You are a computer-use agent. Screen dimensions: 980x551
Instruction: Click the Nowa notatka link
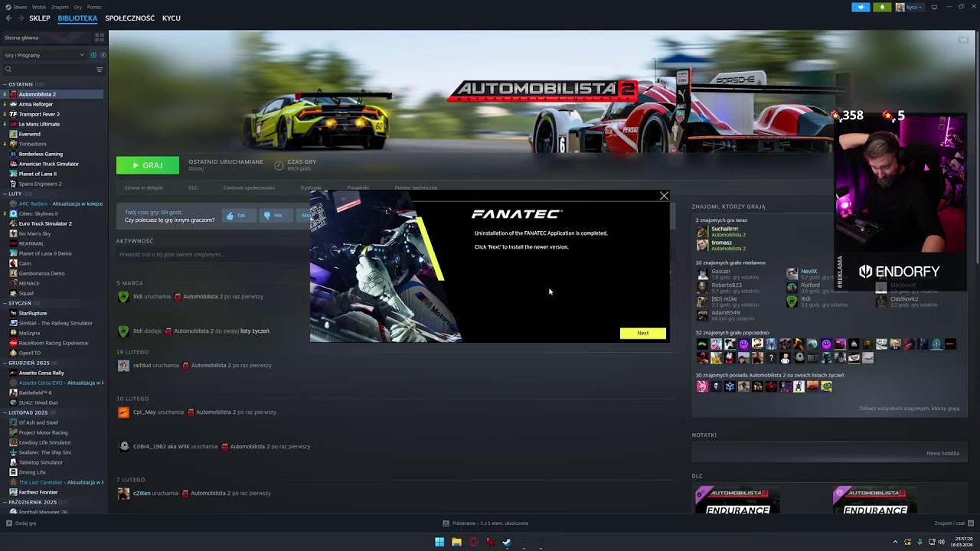click(x=942, y=453)
